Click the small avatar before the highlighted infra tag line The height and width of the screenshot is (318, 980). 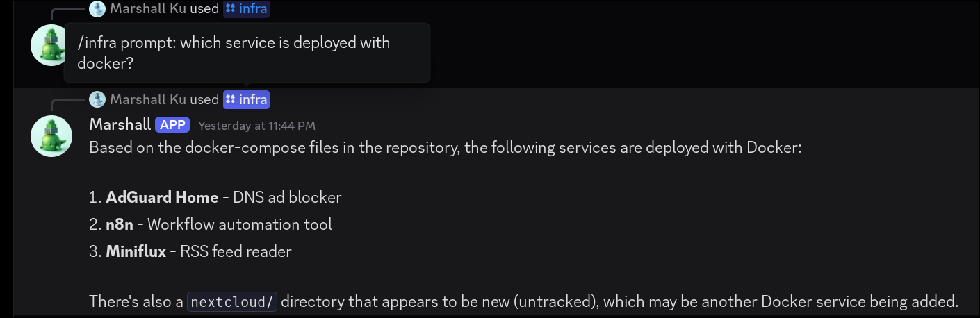(x=97, y=100)
